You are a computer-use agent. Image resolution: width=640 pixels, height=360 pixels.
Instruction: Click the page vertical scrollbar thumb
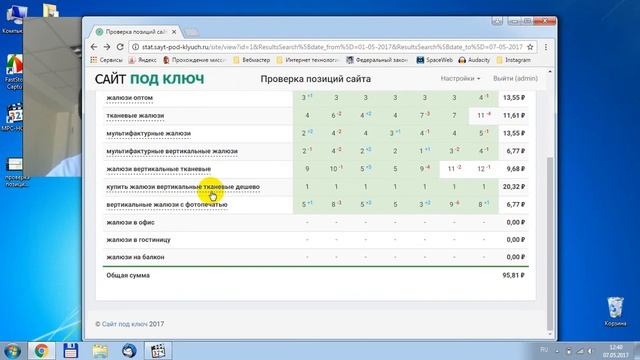coord(550,243)
